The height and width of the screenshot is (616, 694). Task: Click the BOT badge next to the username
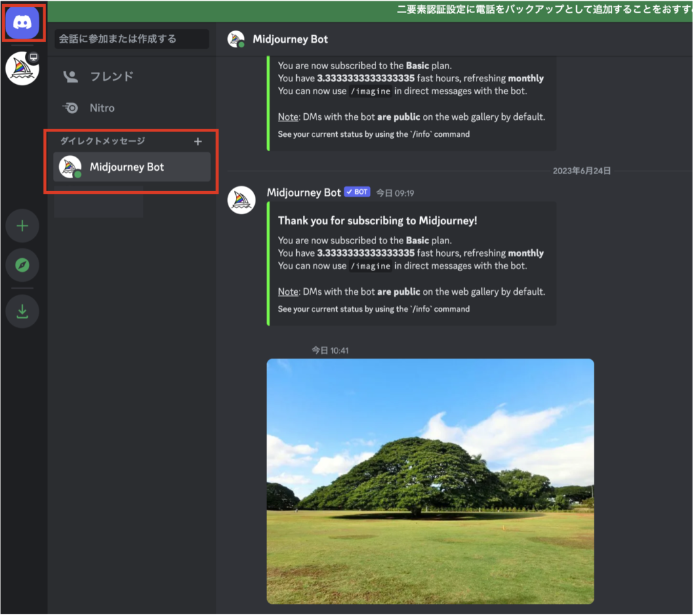pos(356,192)
